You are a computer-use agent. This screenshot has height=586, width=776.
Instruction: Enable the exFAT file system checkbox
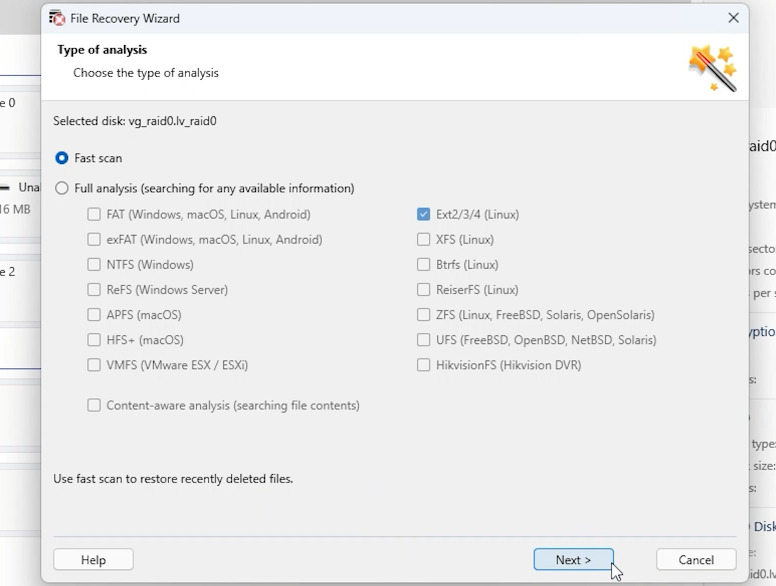[94, 240]
